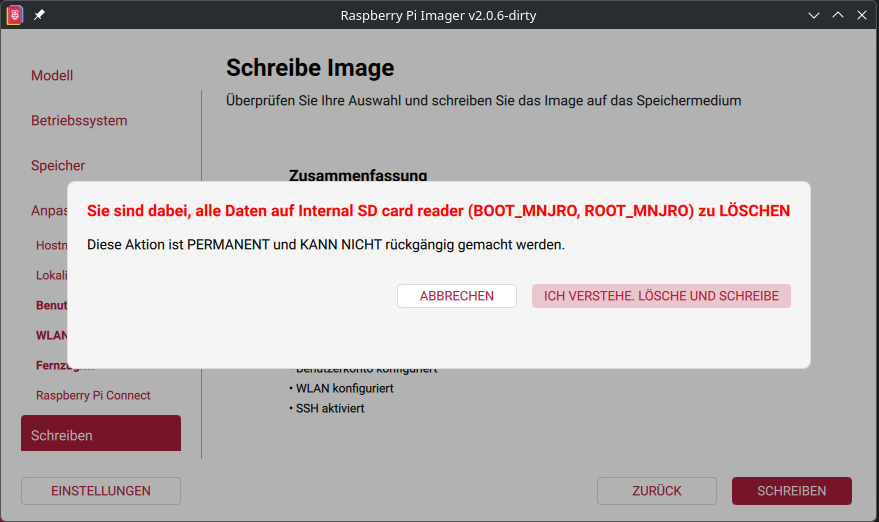The width and height of the screenshot is (879, 522).
Task: Cancel the erase with ABBRECHEN
Action: 457,296
